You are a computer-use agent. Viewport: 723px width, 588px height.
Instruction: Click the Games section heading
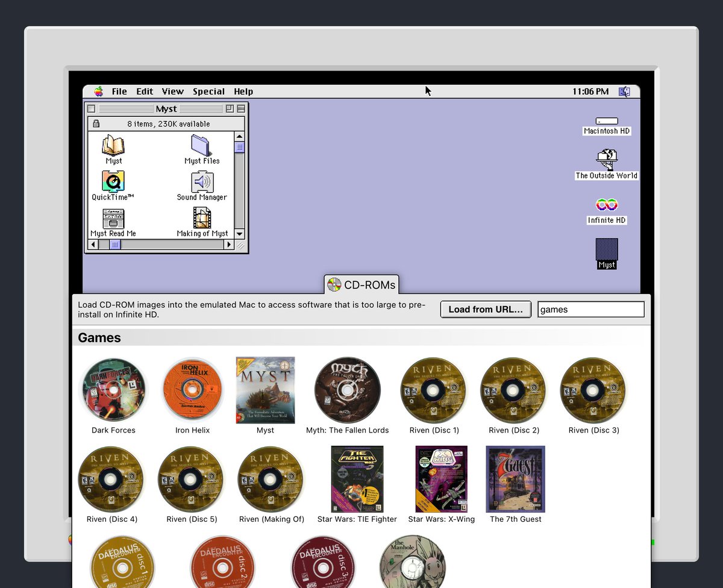pyautogui.click(x=99, y=337)
